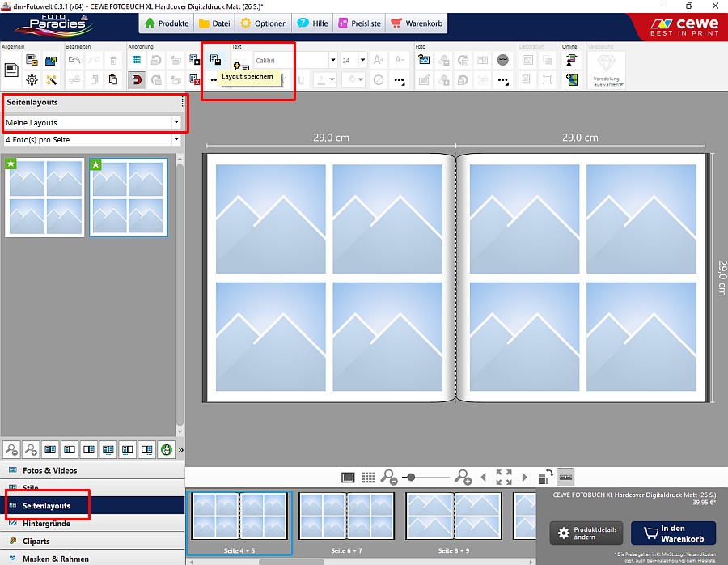This screenshot has height=565, width=728.
Task: Click the add photo icon in Foto group
Action: click(x=424, y=59)
